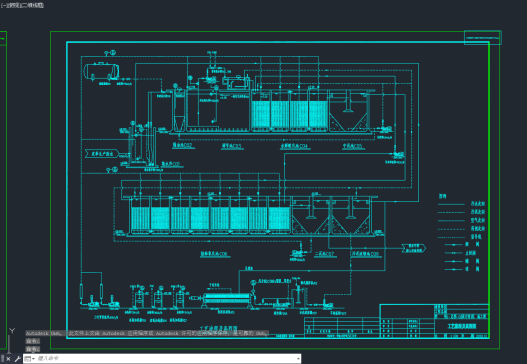Select the horizontal storage tank symbol
Image resolution: width=527 pixels, height=364 pixels.
[101, 72]
